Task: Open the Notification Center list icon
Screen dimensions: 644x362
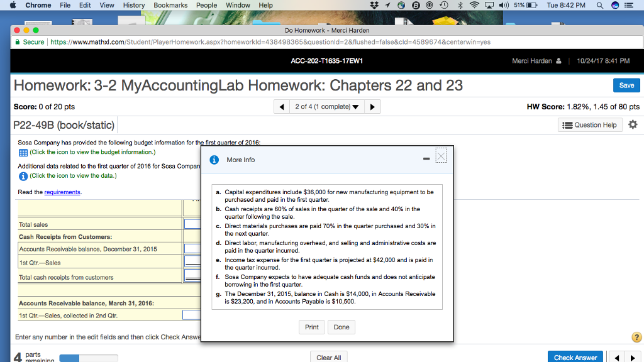Action: click(x=629, y=5)
